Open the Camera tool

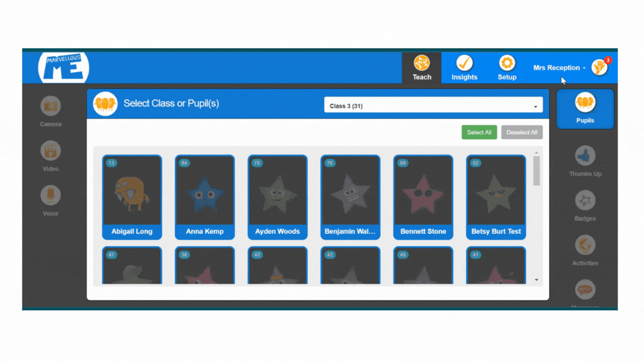(51, 111)
